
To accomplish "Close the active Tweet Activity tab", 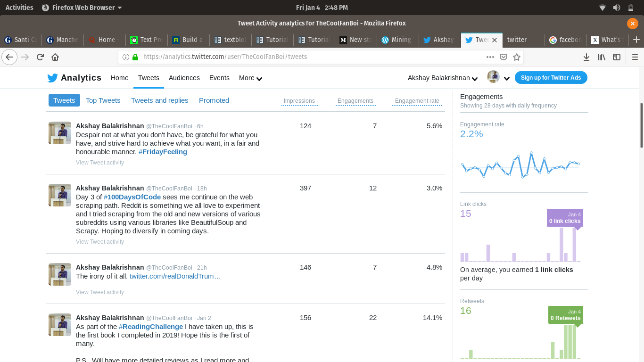I will click(x=494, y=40).
